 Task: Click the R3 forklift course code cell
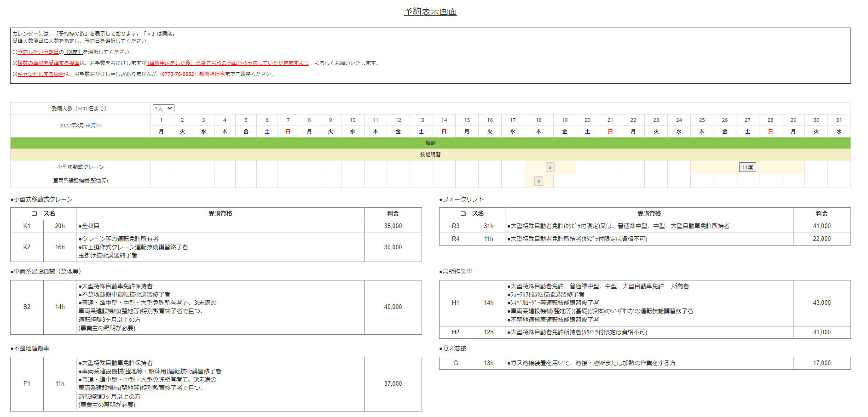[455, 226]
